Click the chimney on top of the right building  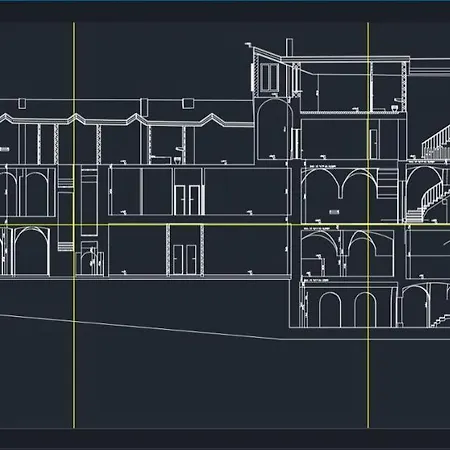pyautogui.click(x=289, y=47)
